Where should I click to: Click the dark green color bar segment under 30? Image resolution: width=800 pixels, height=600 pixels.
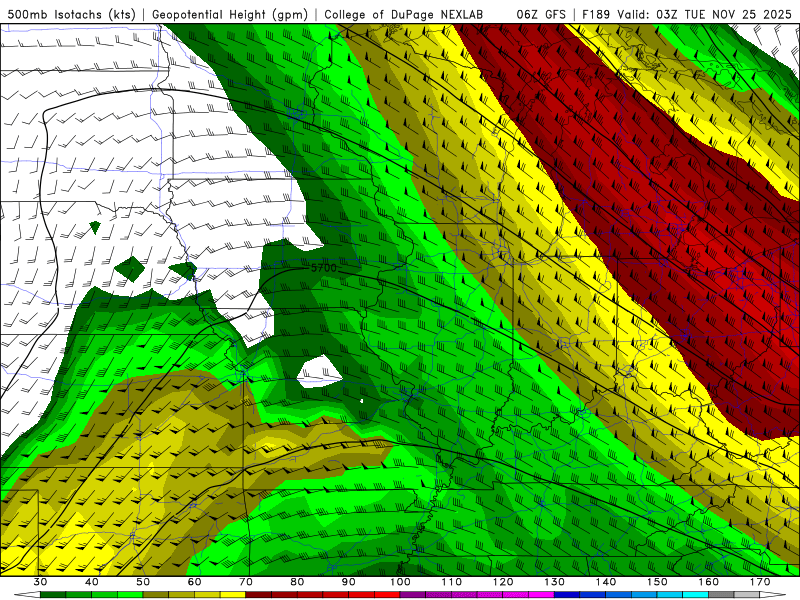(53, 595)
